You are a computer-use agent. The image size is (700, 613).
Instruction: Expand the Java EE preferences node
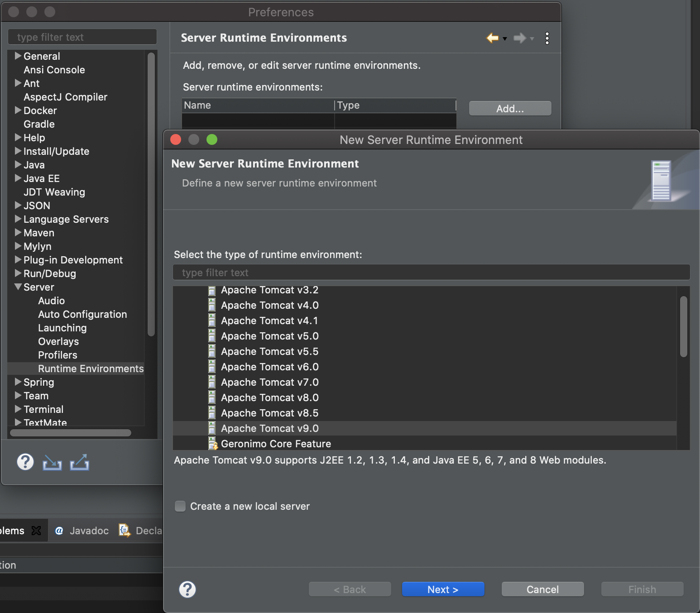(x=18, y=178)
